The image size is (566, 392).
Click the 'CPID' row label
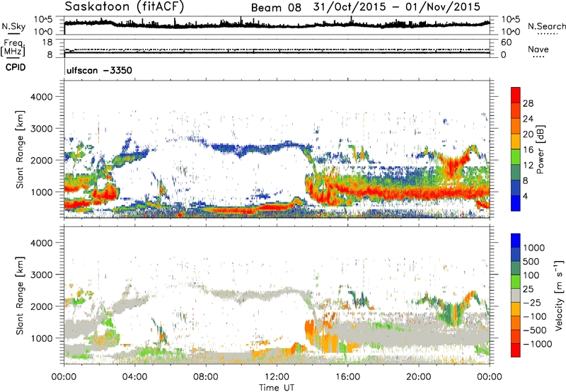pos(16,67)
